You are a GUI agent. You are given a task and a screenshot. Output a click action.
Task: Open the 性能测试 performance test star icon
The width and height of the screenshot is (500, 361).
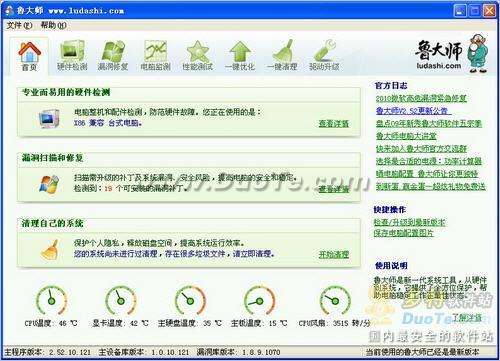[x=198, y=51]
